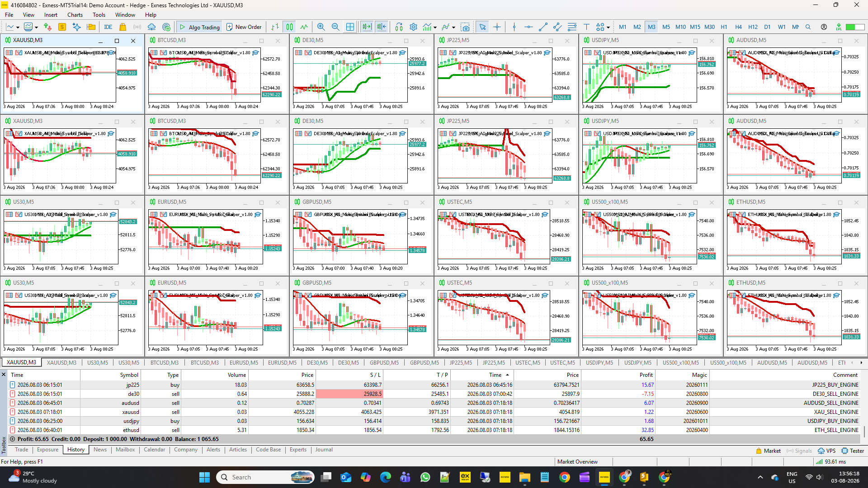Select the text label tool
The height and width of the screenshot is (488, 868).
(x=586, y=27)
